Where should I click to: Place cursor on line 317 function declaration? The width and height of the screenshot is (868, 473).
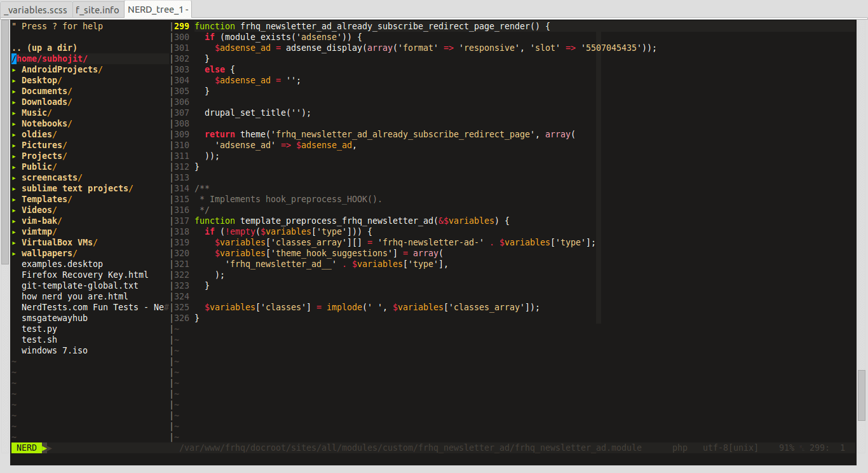[351, 221]
